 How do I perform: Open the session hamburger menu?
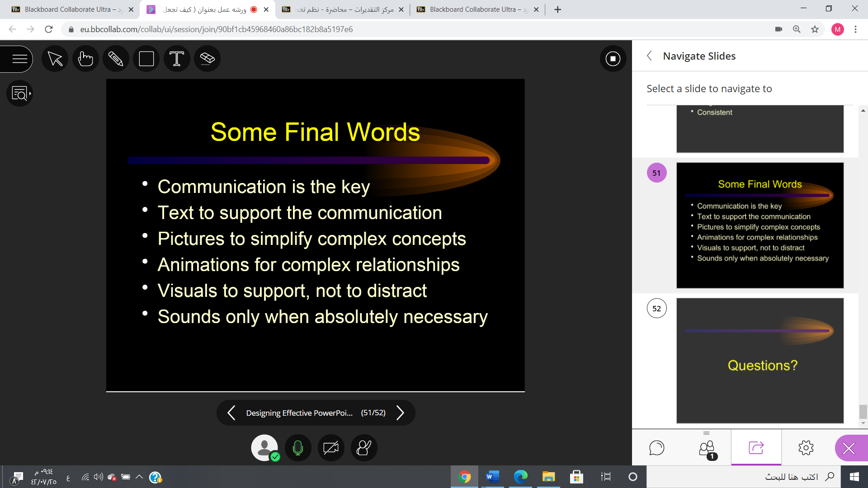tap(19, 59)
